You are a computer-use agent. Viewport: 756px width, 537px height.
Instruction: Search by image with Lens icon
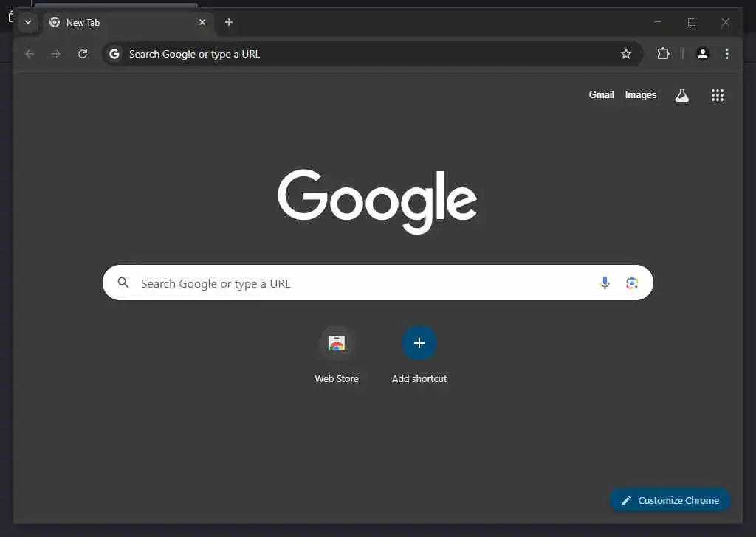click(x=632, y=283)
